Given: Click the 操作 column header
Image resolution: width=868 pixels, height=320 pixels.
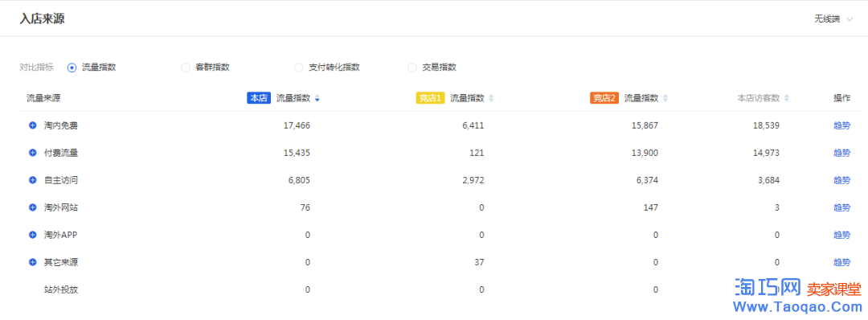Looking at the screenshot, I should tap(842, 98).
